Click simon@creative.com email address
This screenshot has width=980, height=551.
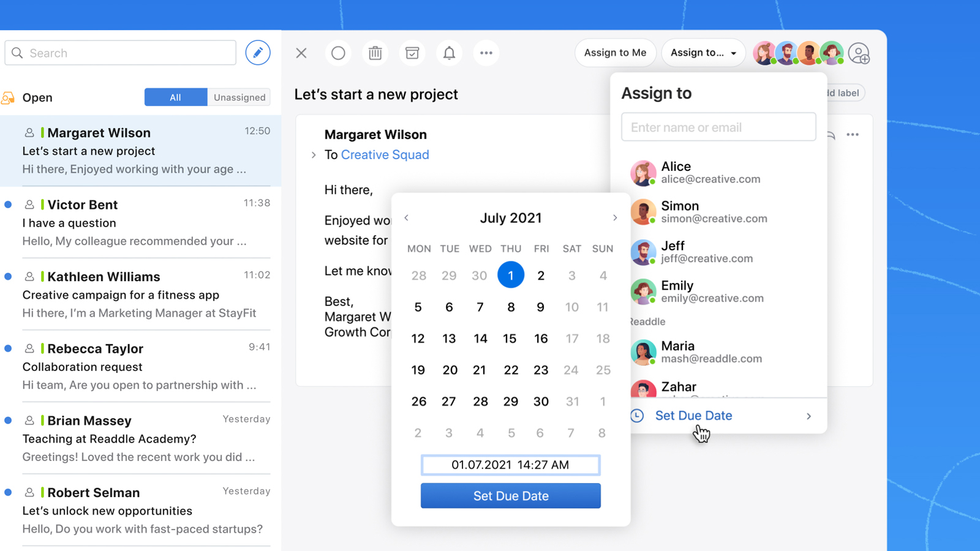pos(714,219)
